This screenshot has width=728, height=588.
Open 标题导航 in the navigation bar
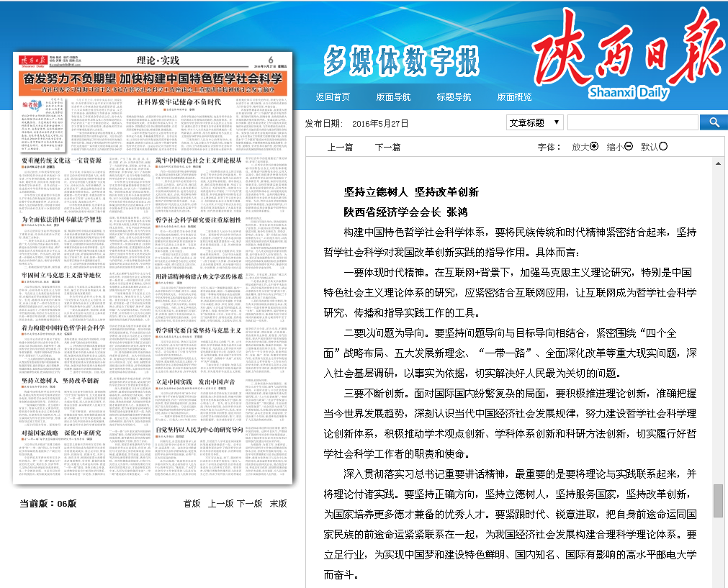454,96
